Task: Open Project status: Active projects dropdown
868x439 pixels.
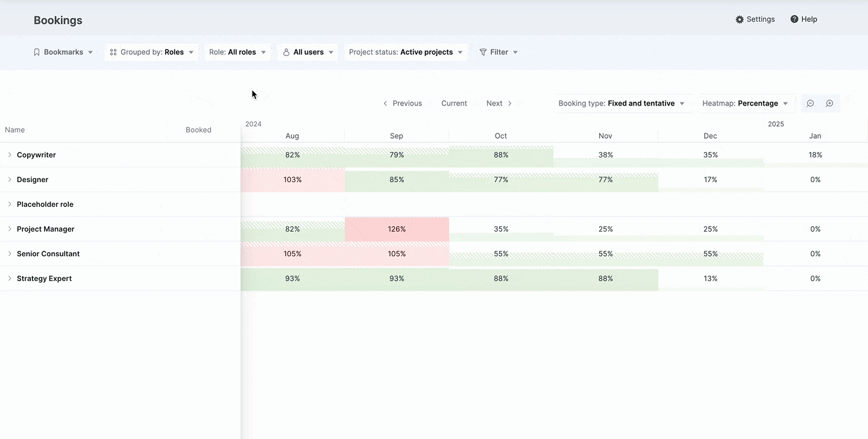Action: click(406, 52)
